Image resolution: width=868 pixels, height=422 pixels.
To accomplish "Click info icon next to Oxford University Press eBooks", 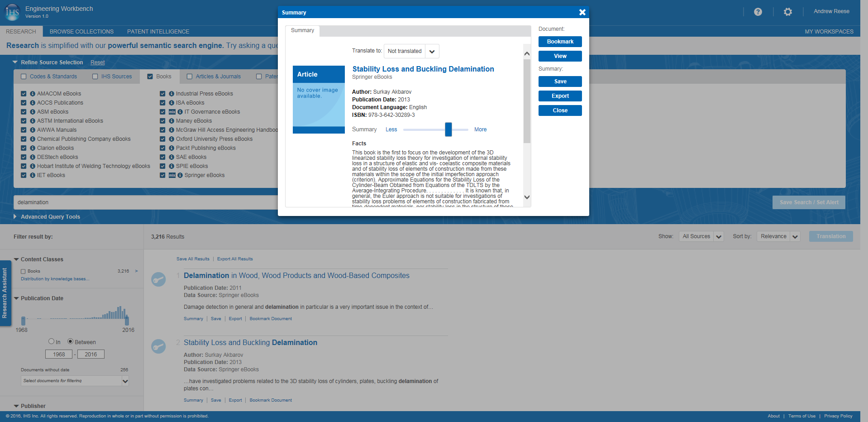I will 172,139.
